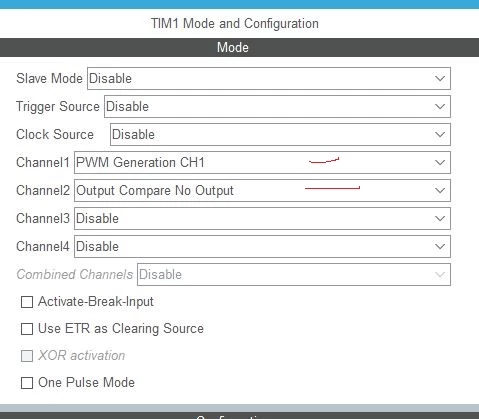Click the Mode section header bar

pyautogui.click(x=239, y=47)
